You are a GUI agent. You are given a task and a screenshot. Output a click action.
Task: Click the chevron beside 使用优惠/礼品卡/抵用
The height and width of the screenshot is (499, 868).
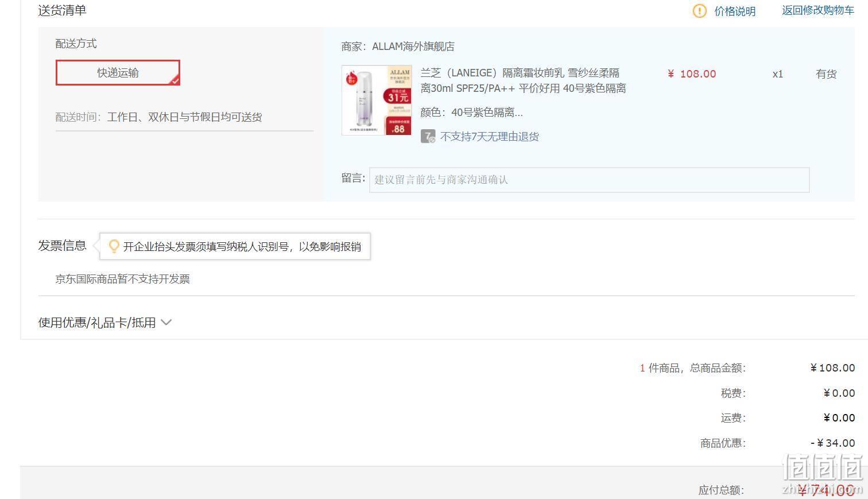click(166, 323)
